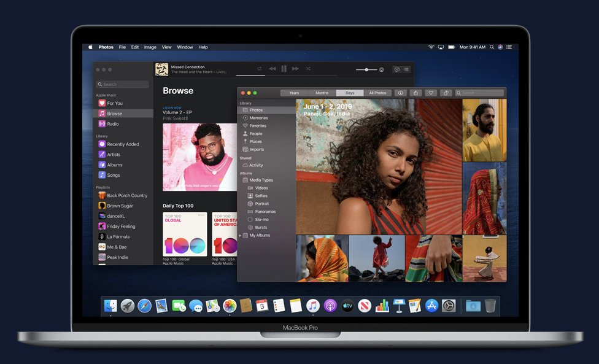Favorite the photo with the heart icon
The height and width of the screenshot is (364, 599).
click(x=431, y=93)
